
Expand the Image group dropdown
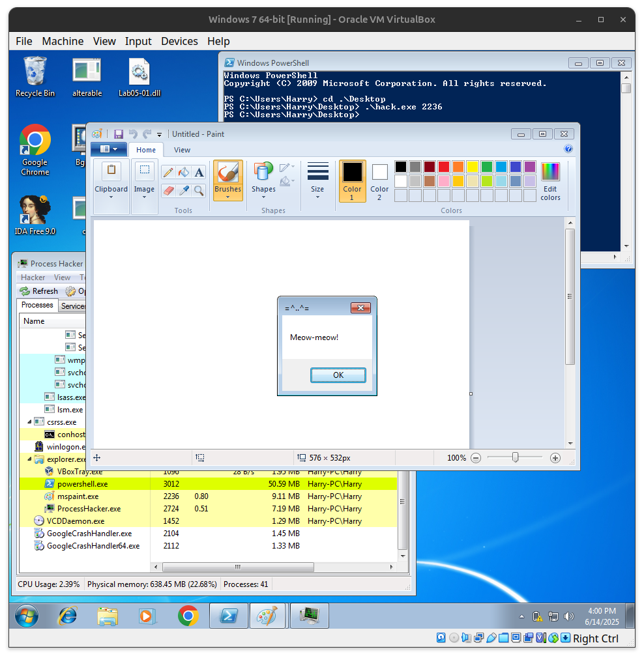click(x=144, y=197)
